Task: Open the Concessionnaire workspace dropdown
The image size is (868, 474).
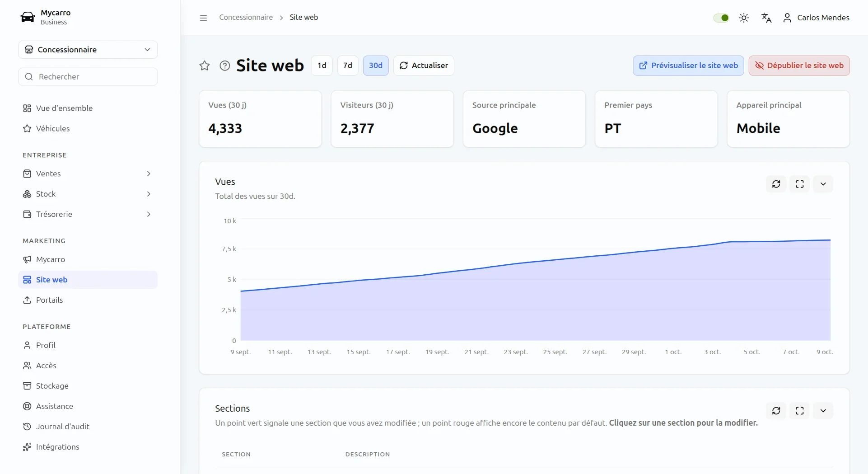Action: (88, 50)
